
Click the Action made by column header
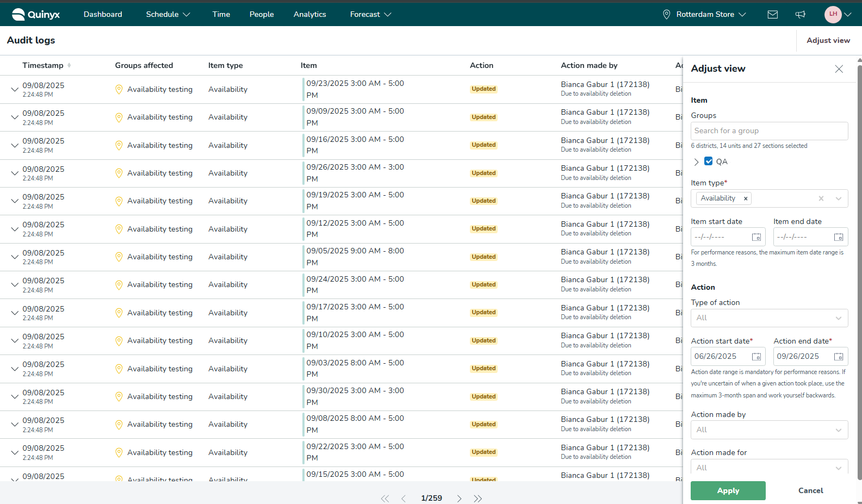(x=589, y=65)
